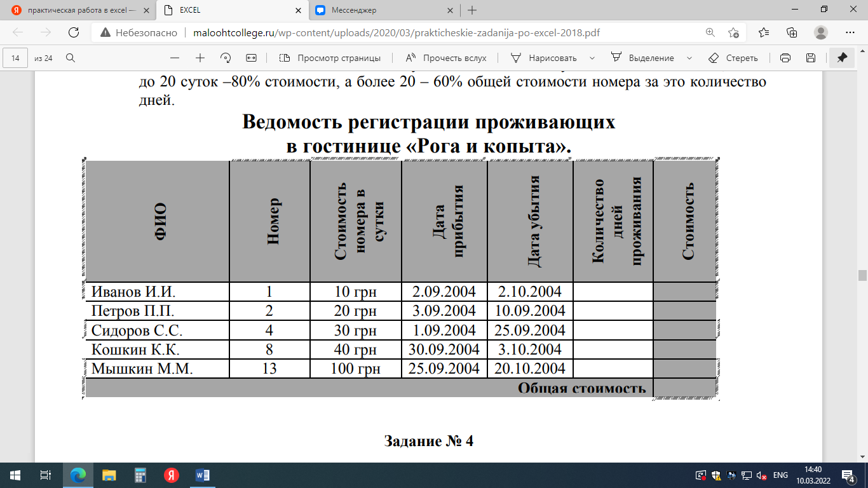This screenshot has width=868, height=488.
Task: Open Yandex Browser from taskbar
Action: pos(172,475)
